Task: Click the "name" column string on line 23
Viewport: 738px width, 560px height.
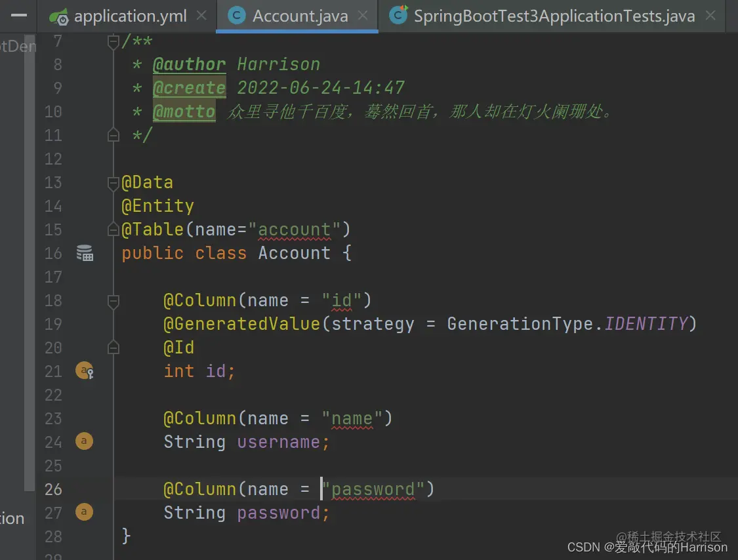Action: (352, 419)
